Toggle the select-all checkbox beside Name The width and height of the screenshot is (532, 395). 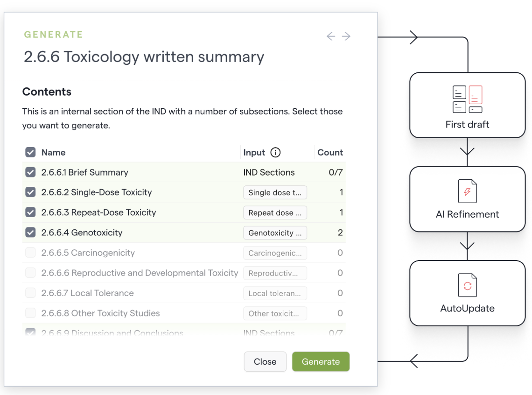pos(30,153)
